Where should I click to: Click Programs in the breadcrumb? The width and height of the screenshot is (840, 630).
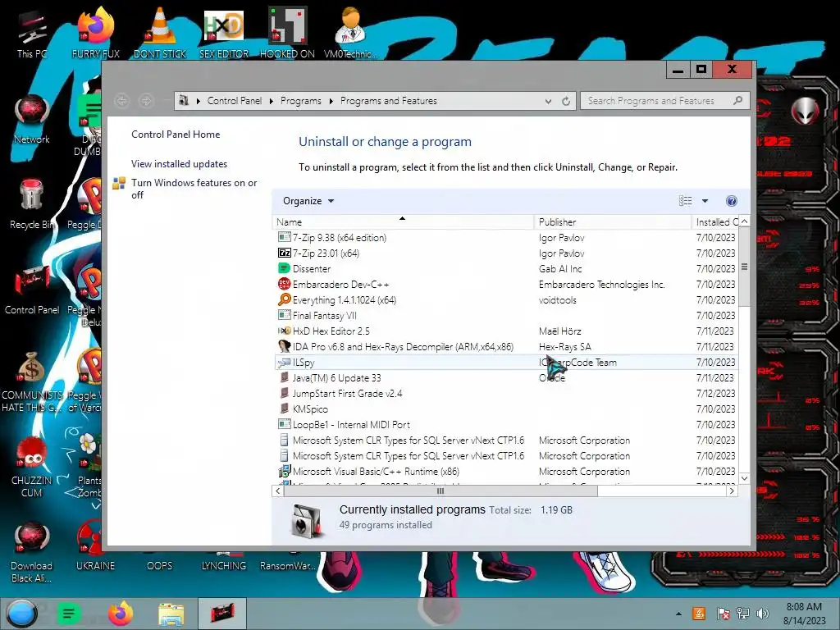point(300,101)
